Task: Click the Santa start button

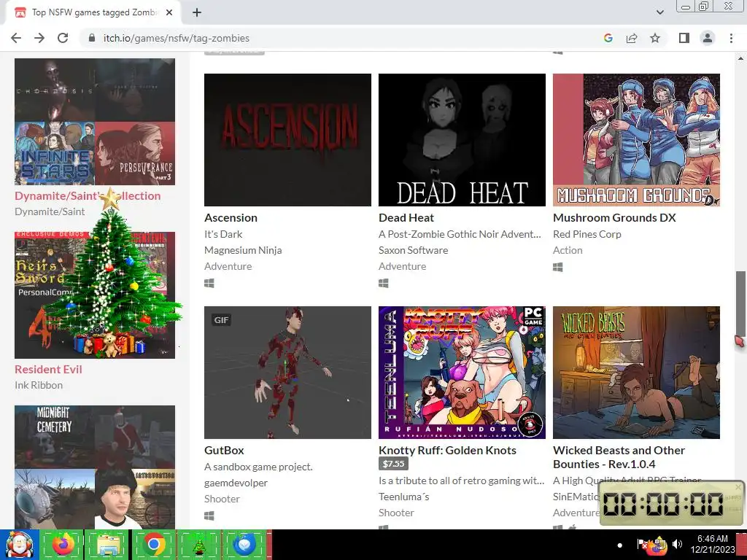Action: pos(19,545)
